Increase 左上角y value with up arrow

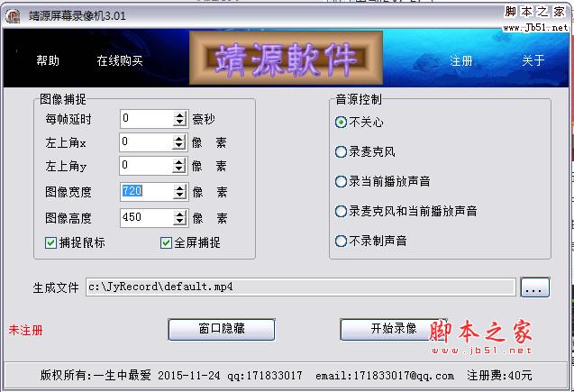(178, 162)
